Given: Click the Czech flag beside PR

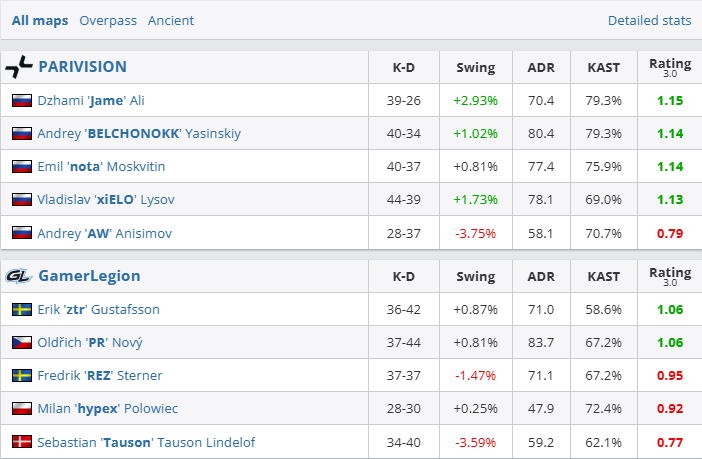Looking at the screenshot, I should pyautogui.click(x=21, y=343).
